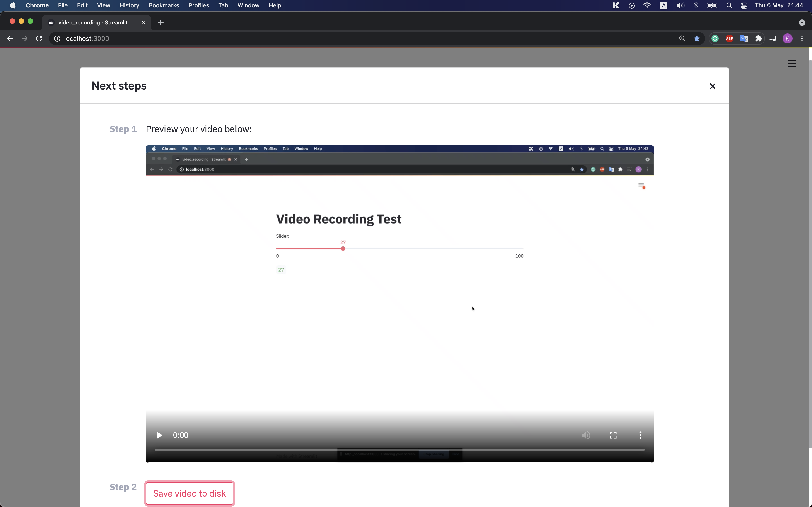812x507 pixels.
Task: Open the Chrome extensions puzzle menu
Action: pyautogui.click(x=758, y=38)
